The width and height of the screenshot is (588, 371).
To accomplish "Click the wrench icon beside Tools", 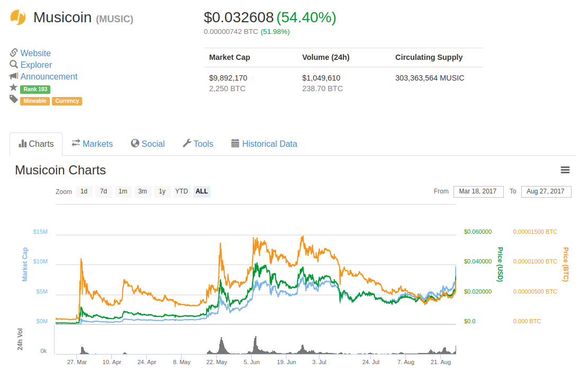I will point(187,143).
